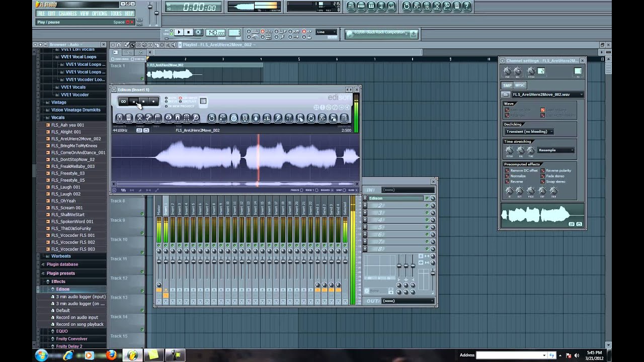This screenshot has height=362, width=644.
Task: Switch to MISC tab in Channel settings
Action: tap(520, 85)
